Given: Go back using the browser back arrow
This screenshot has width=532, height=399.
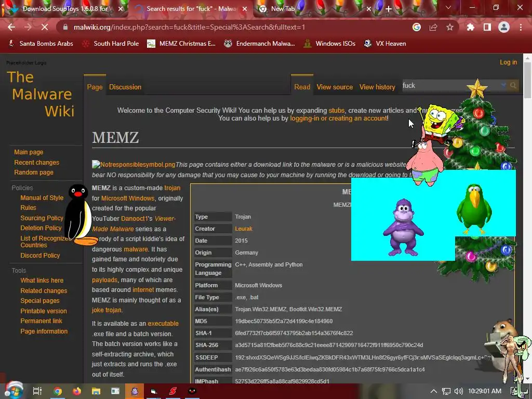Looking at the screenshot, I should (11, 27).
